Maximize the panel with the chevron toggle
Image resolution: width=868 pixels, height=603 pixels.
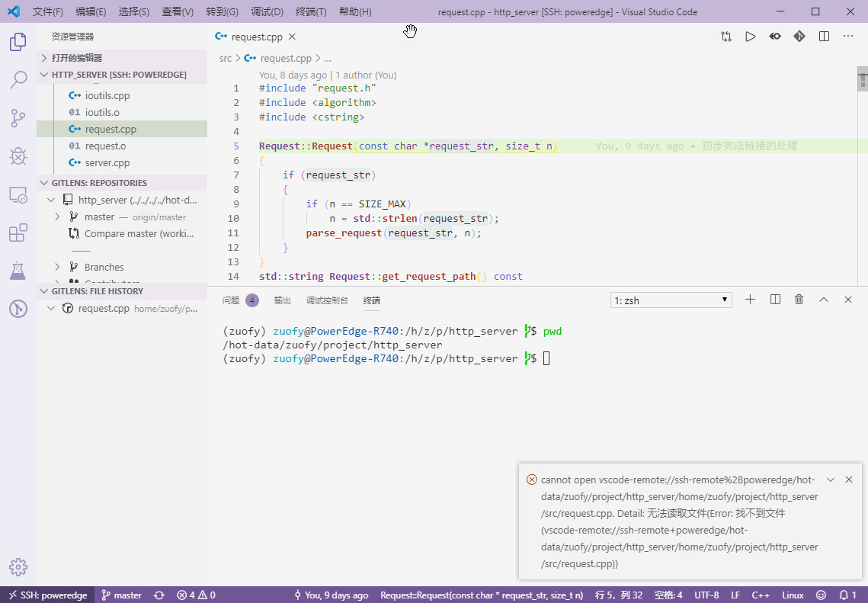[823, 300]
